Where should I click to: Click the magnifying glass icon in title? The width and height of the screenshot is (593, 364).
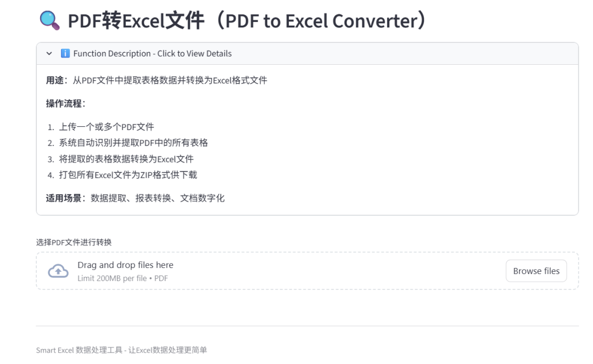[x=49, y=20]
